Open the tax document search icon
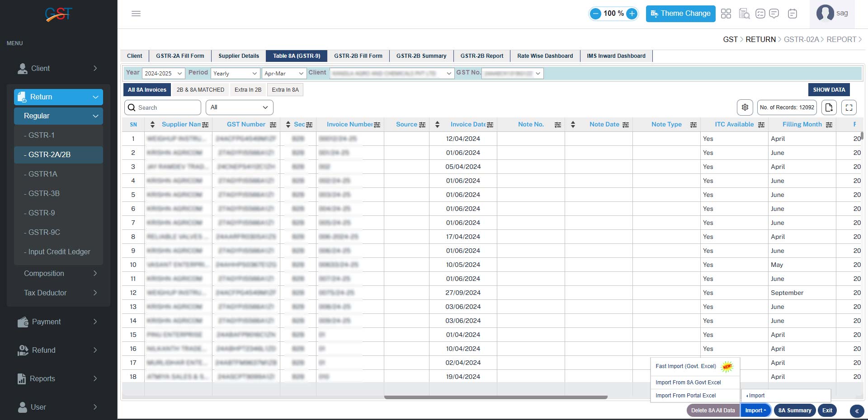The image size is (868, 420). [x=744, y=14]
